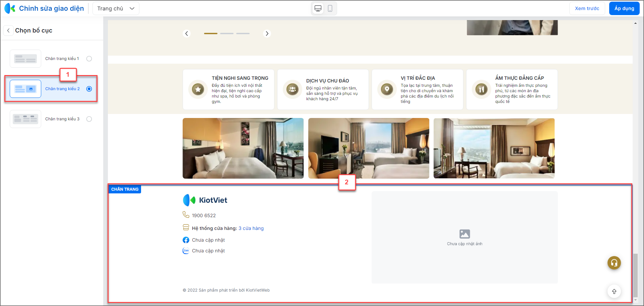Click the KiotViet logo in the top bar
The width and height of the screenshot is (644, 306).
click(10, 8)
